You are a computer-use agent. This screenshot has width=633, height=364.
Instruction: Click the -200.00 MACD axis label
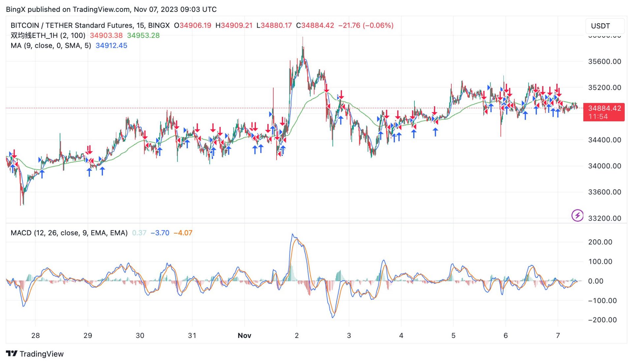pyautogui.click(x=602, y=319)
